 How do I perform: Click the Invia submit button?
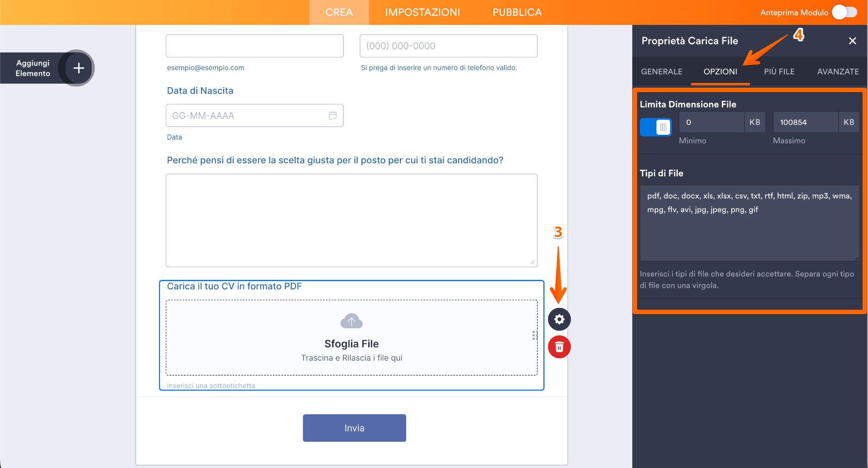(354, 428)
